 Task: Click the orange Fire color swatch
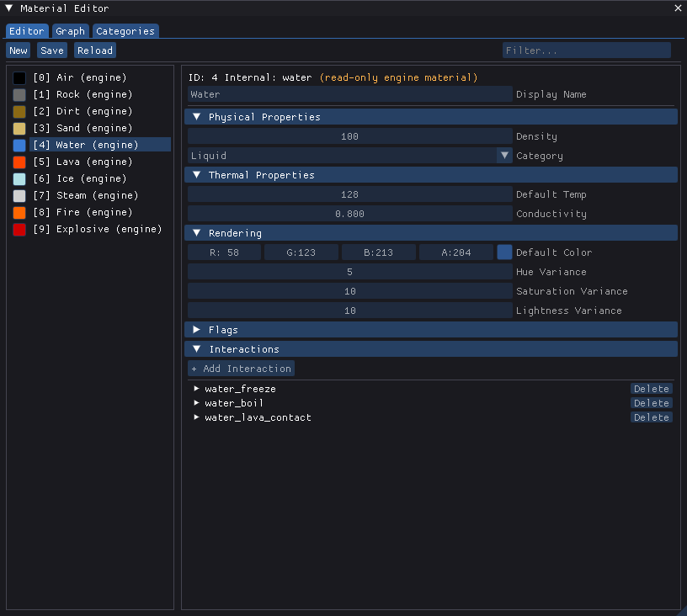(x=19, y=213)
